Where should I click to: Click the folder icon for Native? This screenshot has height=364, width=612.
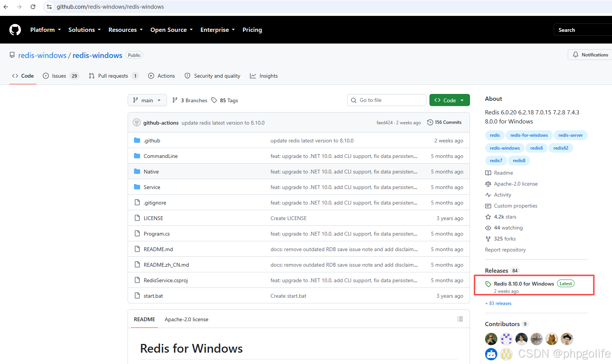click(137, 172)
